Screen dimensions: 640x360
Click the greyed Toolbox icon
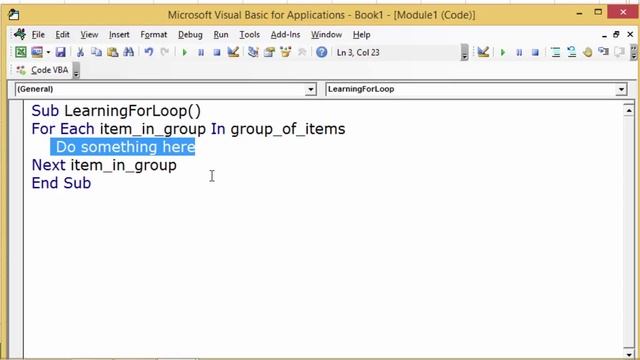coord(302,52)
